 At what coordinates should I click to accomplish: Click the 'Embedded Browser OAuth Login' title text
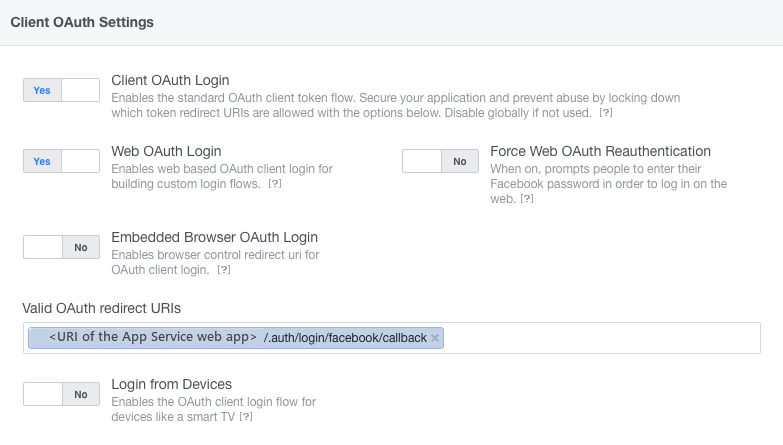pos(214,237)
